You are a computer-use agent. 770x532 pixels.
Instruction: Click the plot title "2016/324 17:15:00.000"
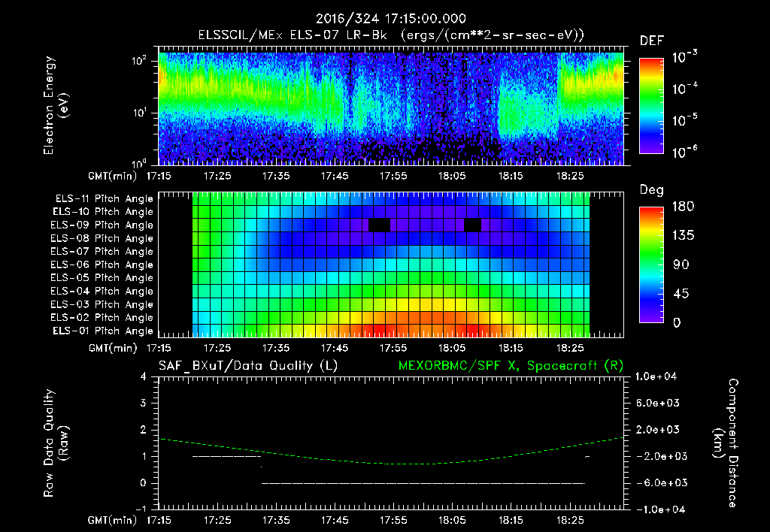390,19
